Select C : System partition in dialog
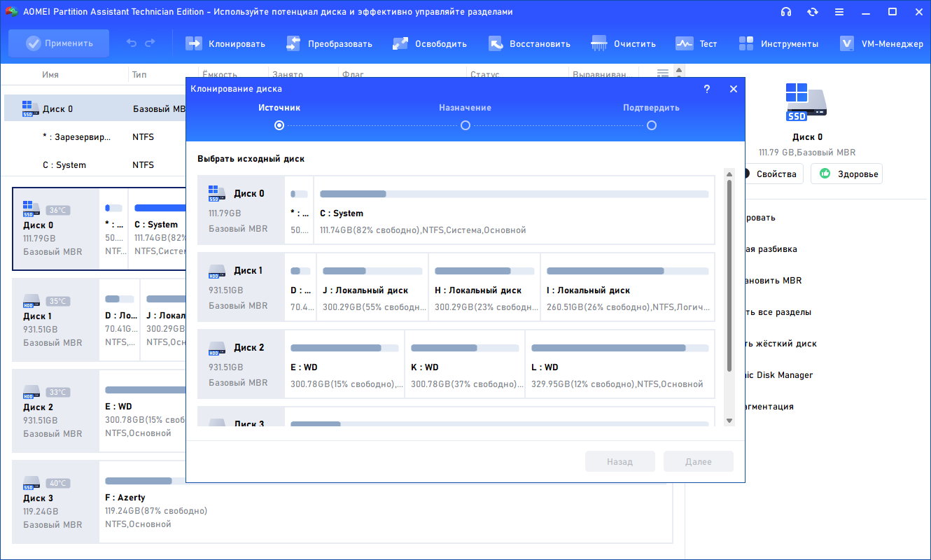The width and height of the screenshot is (931, 560). (514, 210)
